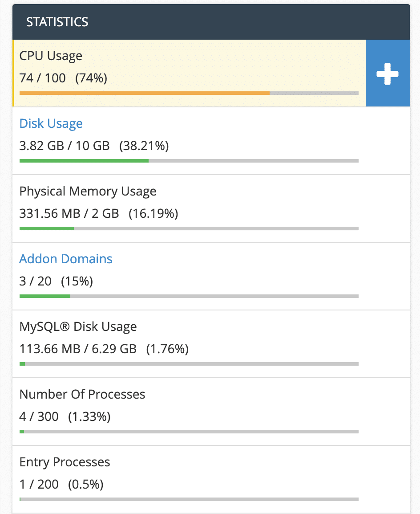Open the Addon Domains link
This screenshot has width=420, height=514.
pyautogui.click(x=66, y=259)
